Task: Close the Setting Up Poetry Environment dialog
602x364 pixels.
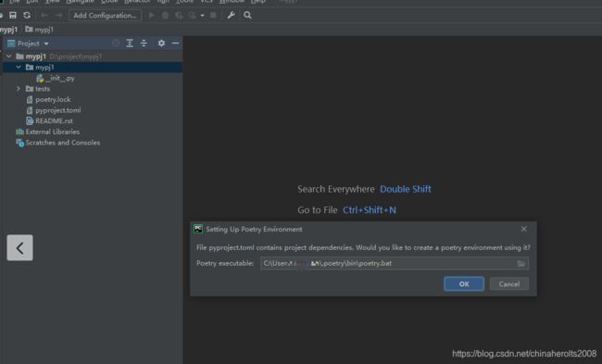Action: click(523, 229)
